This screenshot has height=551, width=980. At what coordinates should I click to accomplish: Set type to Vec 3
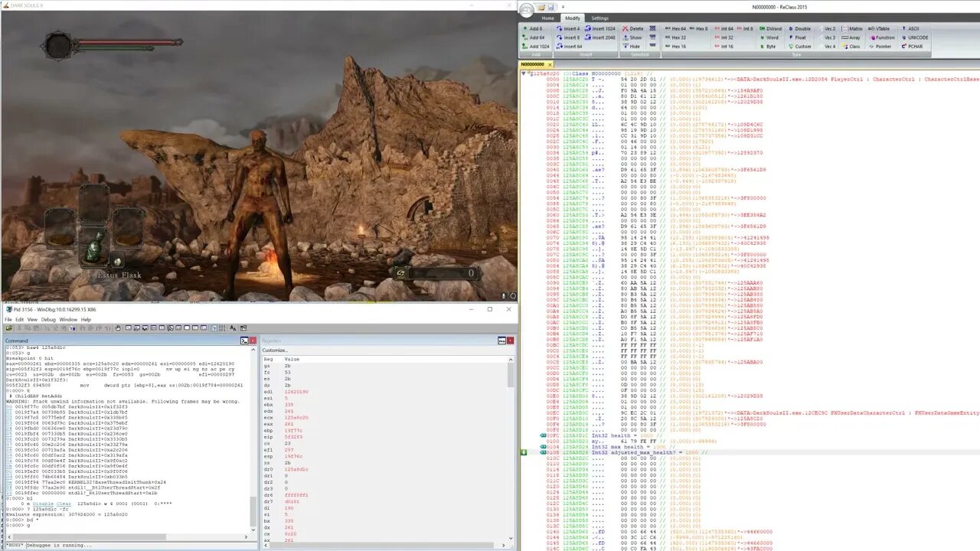click(828, 37)
